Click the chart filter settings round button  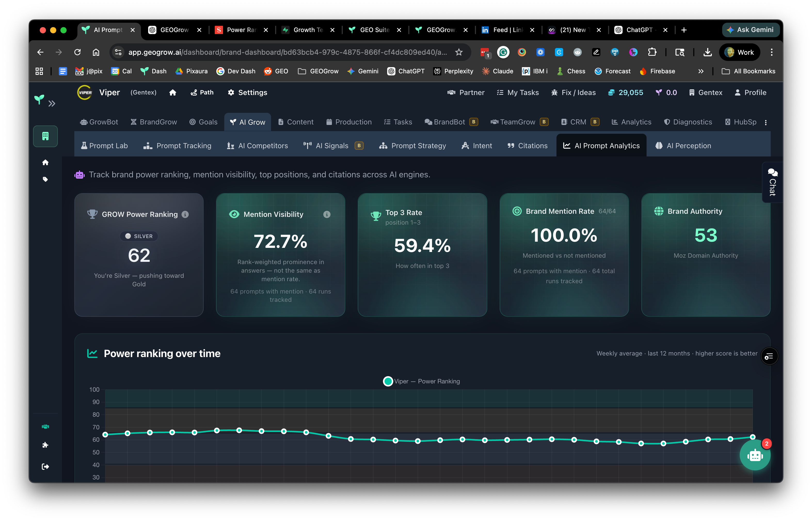coord(769,356)
